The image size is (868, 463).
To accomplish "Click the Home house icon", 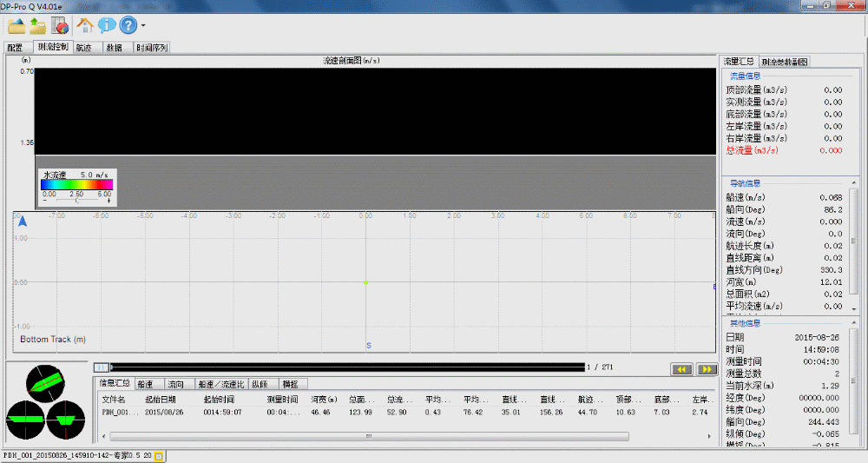I will [x=85, y=25].
